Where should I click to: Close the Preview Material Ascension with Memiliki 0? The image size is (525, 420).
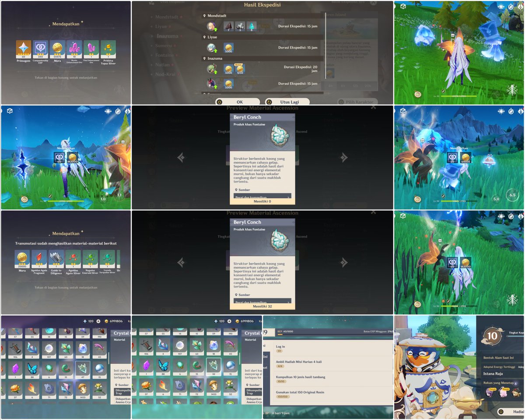coord(373,107)
